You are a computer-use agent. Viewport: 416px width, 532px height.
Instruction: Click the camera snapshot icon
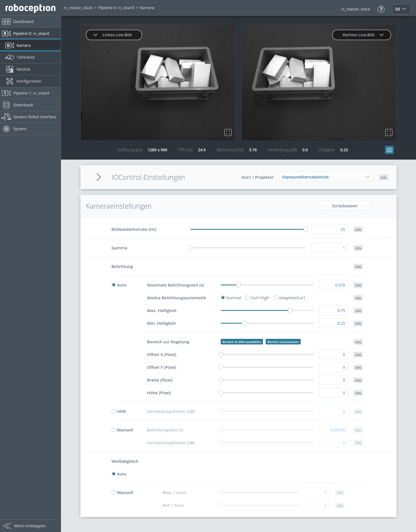(x=389, y=150)
